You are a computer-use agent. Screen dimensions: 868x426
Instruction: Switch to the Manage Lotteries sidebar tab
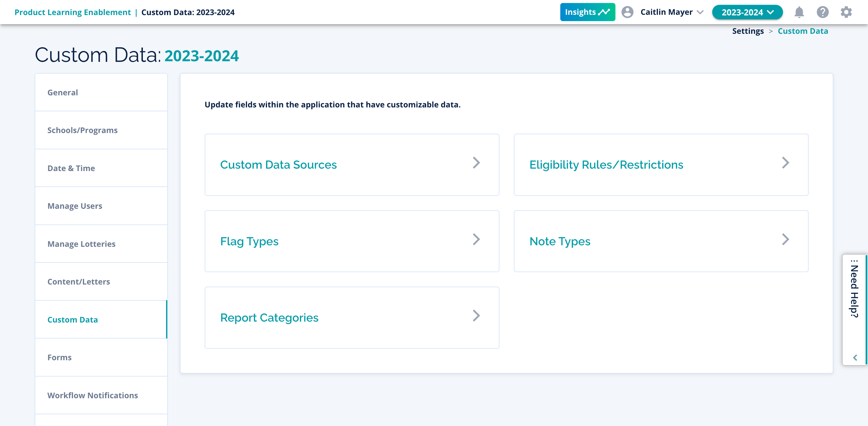[x=81, y=244]
